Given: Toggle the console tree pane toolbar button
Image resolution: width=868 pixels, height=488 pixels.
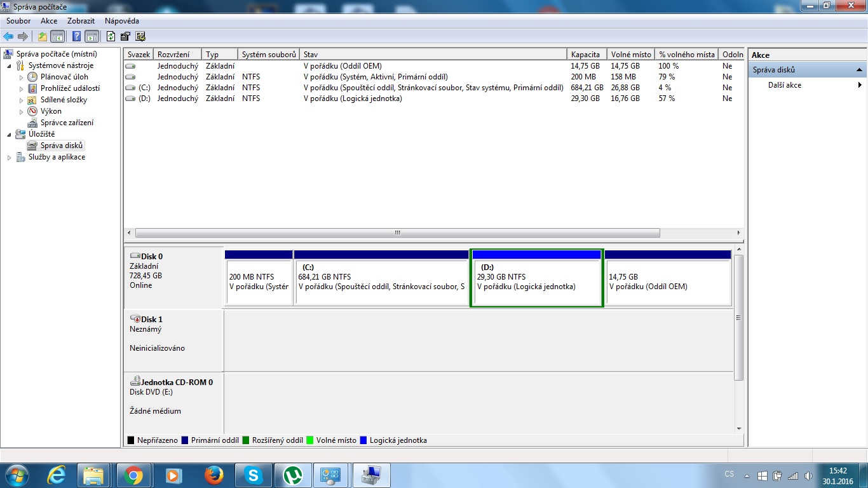Looking at the screenshot, I should pyautogui.click(x=57, y=36).
